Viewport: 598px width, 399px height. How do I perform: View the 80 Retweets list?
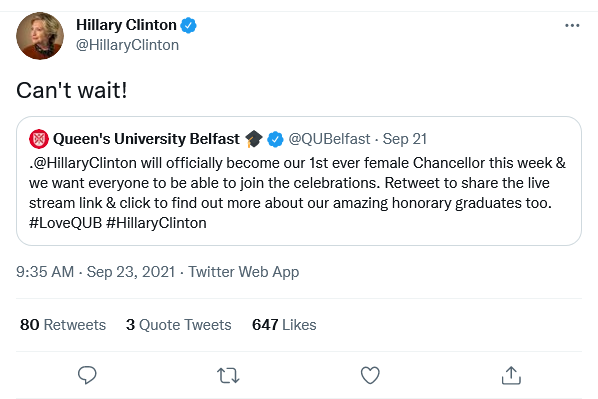63,325
